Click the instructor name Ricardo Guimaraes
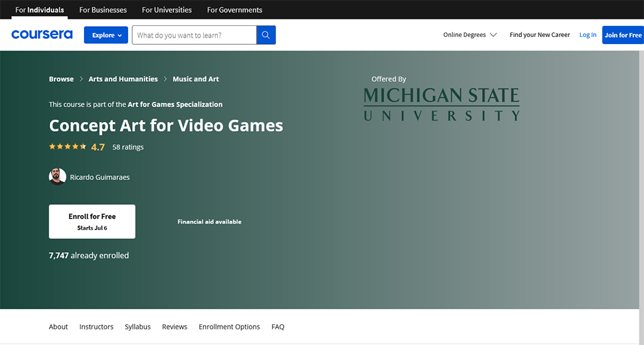Viewport: 644px width, 345px height. [x=100, y=177]
